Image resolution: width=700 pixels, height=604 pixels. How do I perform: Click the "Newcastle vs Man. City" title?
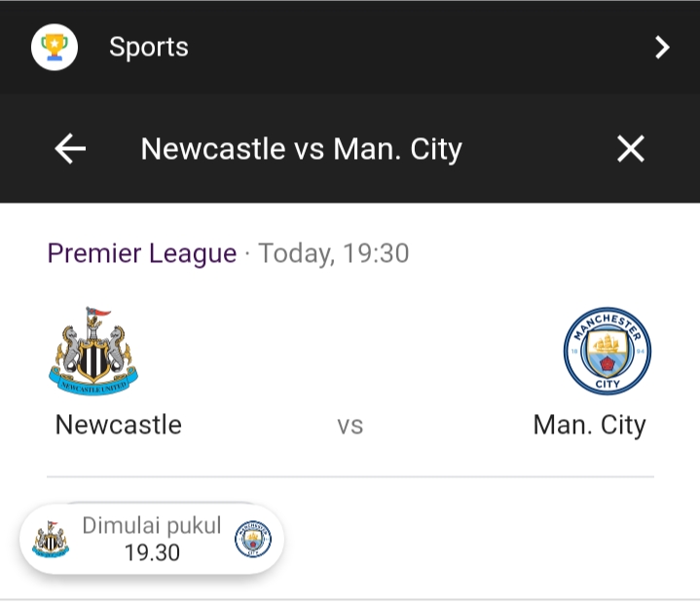(x=301, y=149)
